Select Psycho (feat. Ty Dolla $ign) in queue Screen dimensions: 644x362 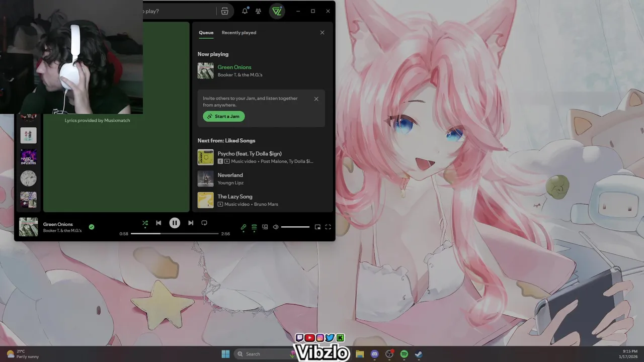coord(250,153)
